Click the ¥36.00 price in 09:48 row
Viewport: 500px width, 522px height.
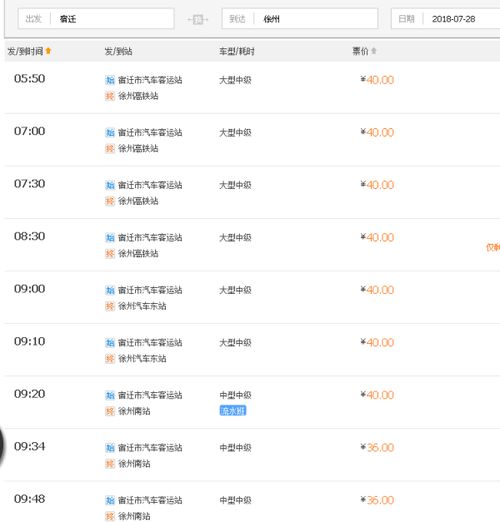coord(377,500)
